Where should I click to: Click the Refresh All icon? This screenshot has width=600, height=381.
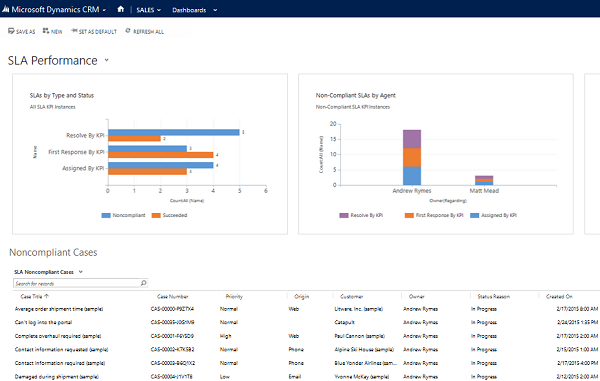pos(128,31)
